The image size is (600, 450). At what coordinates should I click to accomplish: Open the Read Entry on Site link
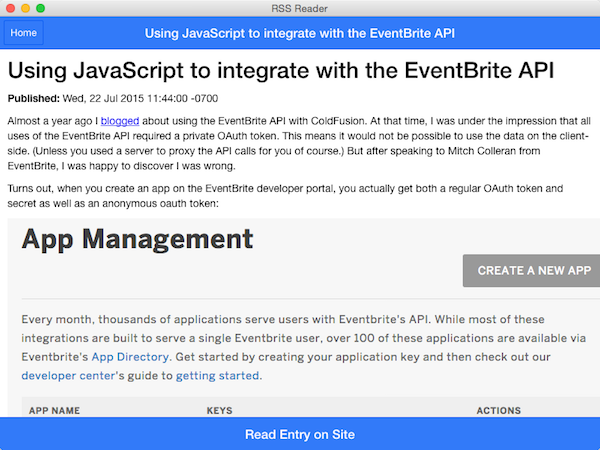300,434
